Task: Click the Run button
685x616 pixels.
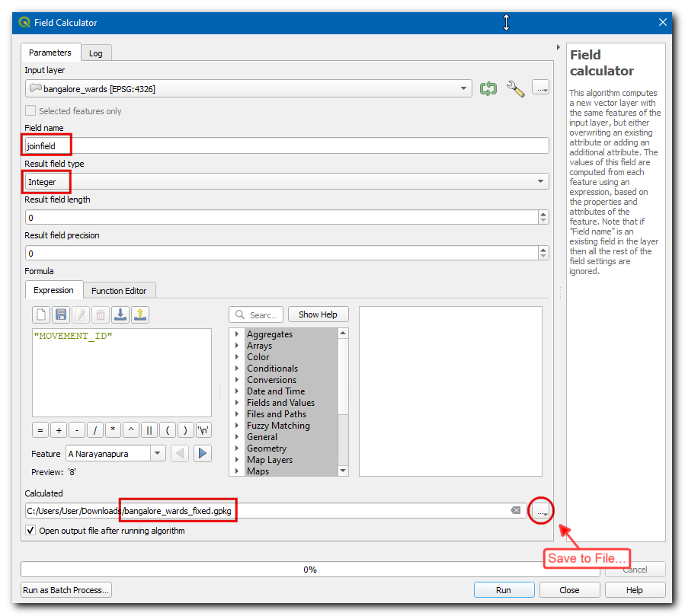Action: tap(504, 590)
